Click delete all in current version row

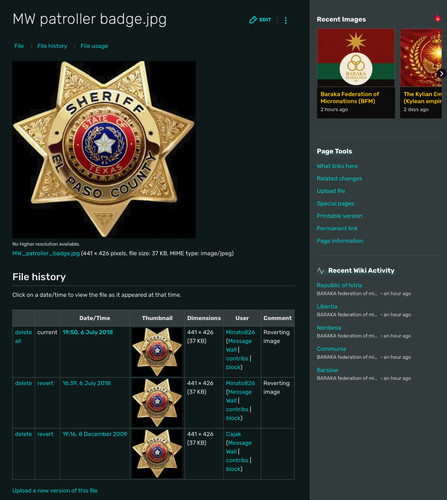[x=23, y=337]
